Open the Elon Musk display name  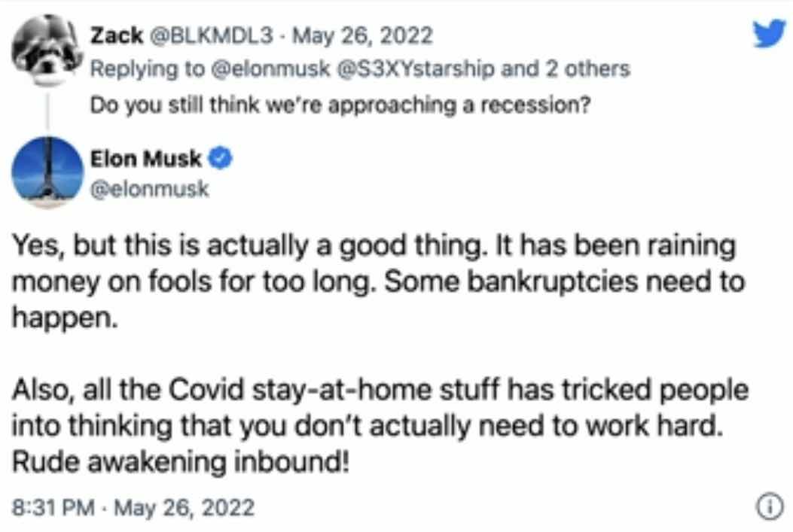pos(145,159)
